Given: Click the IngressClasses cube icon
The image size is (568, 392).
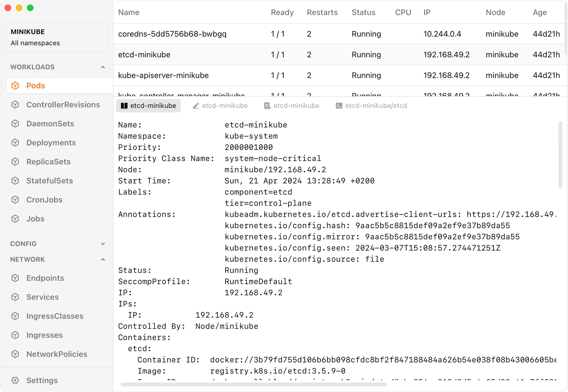Looking at the screenshot, I should (x=15, y=316).
